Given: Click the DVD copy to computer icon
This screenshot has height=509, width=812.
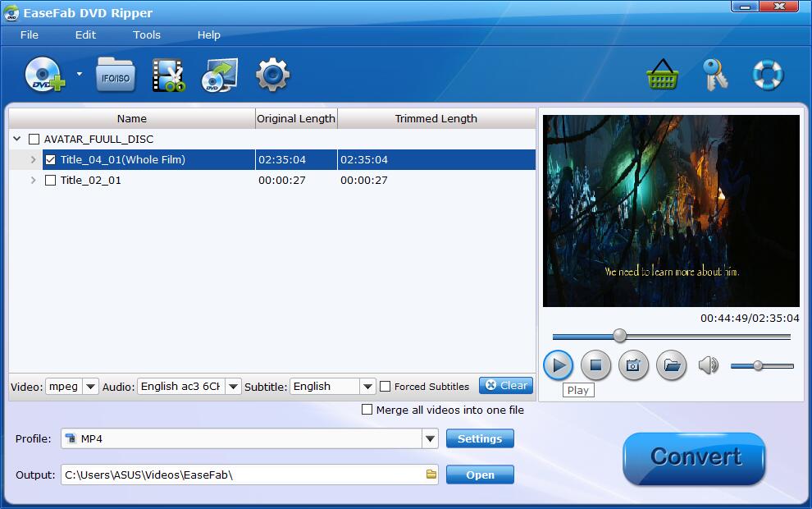Looking at the screenshot, I should point(220,76).
